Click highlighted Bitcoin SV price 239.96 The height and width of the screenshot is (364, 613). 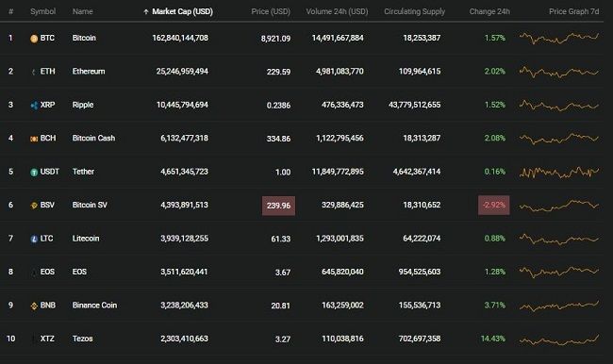(278, 206)
